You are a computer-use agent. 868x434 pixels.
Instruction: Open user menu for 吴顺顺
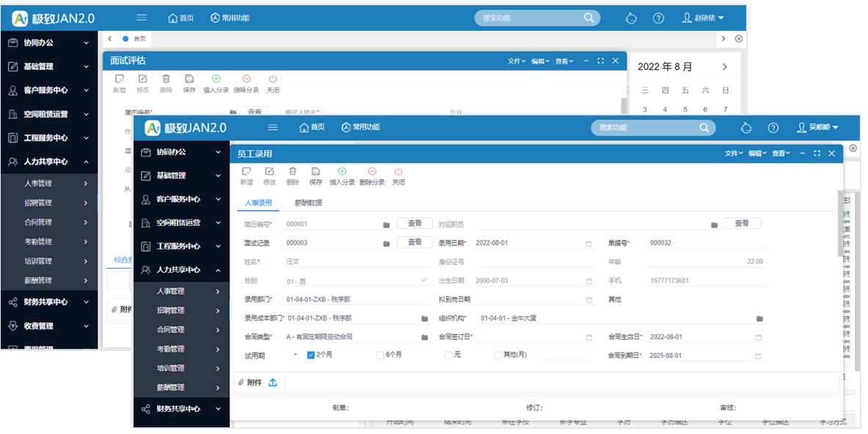817,128
